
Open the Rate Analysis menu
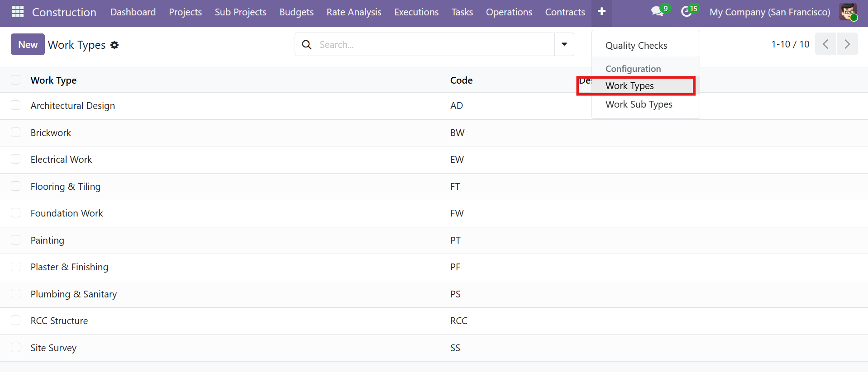point(354,12)
